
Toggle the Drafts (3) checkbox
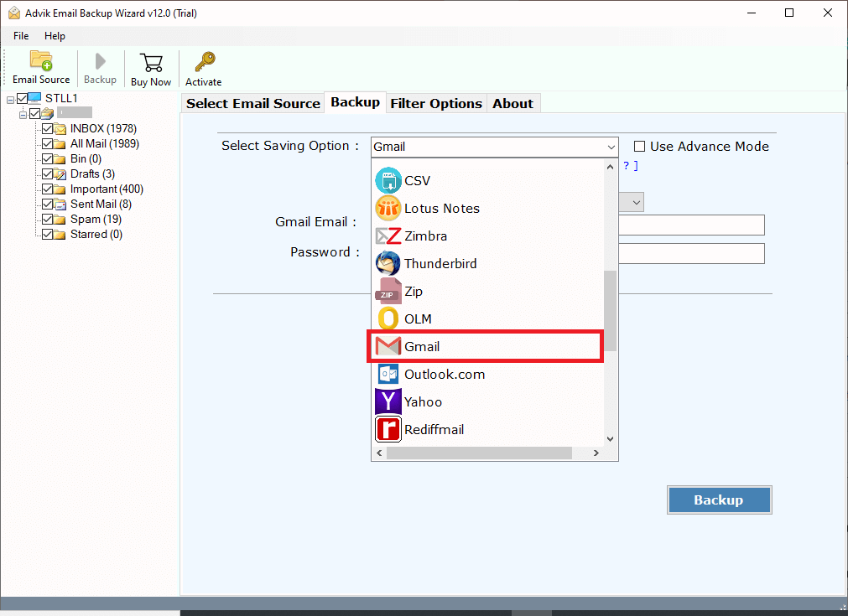point(48,174)
